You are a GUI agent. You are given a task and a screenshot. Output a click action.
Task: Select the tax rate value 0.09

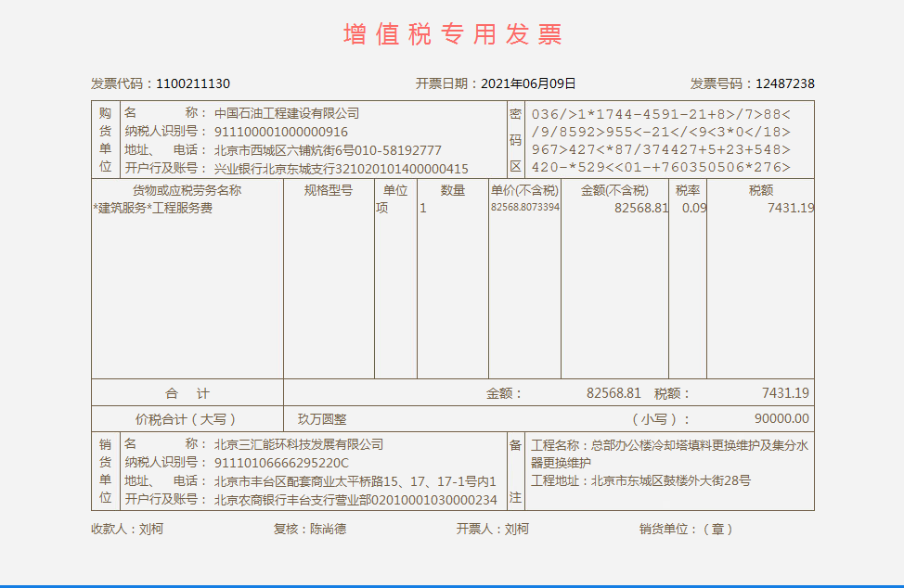pos(693,209)
